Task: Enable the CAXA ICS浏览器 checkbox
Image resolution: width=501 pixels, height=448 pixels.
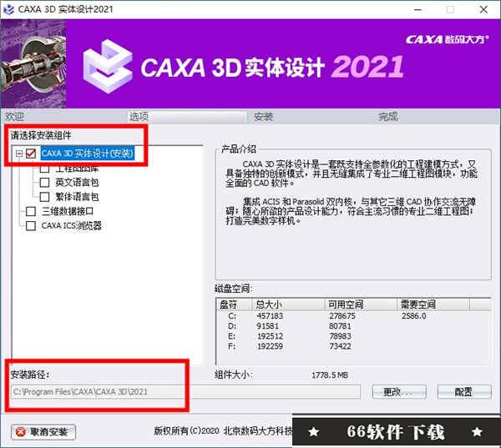Action: coord(31,225)
